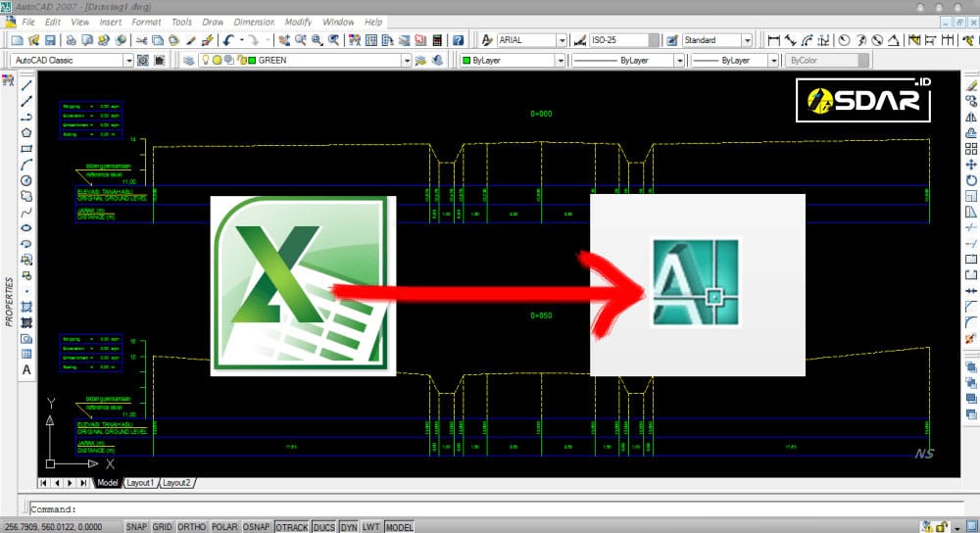The height and width of the screenshot is (533, 980).
Task: Click the Aligned Dimension icon
Action: tap(791, 40)
